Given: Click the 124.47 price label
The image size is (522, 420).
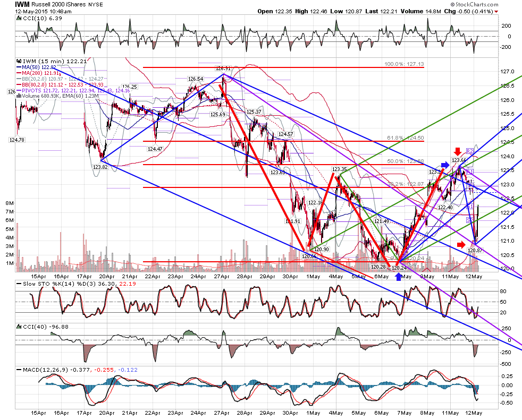Looking at the screenshot, I should click(155, 149).
